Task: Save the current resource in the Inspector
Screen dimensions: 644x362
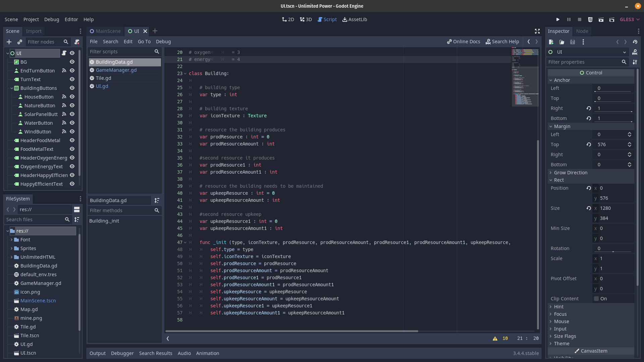Action: tap(573, 42)
